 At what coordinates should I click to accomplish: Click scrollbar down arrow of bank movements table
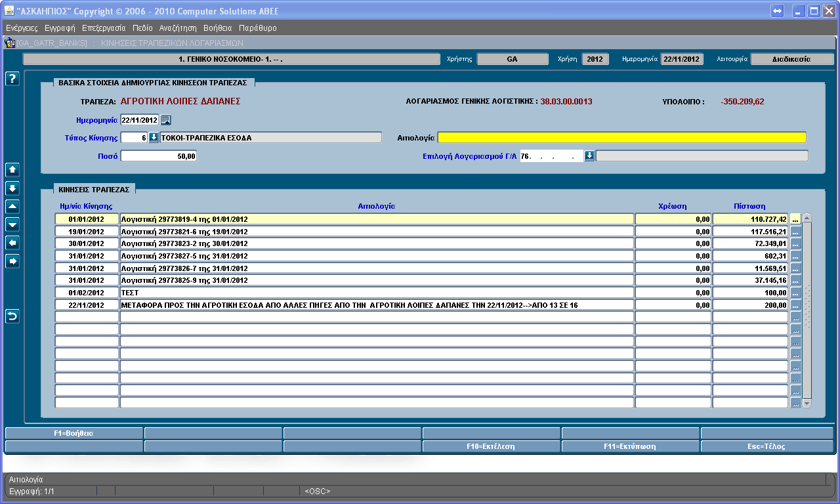tap(807, 404)
